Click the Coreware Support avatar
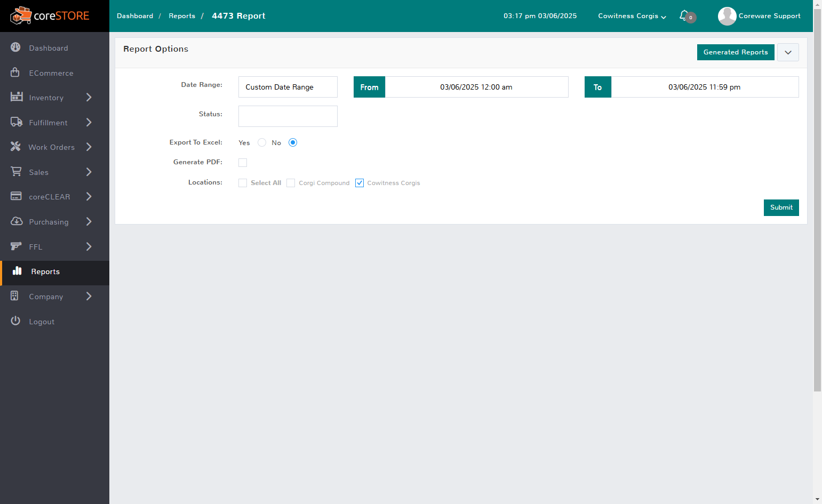The width and height of the screenshot is (822, 504). pyautogui.click(x=727, y=16)
